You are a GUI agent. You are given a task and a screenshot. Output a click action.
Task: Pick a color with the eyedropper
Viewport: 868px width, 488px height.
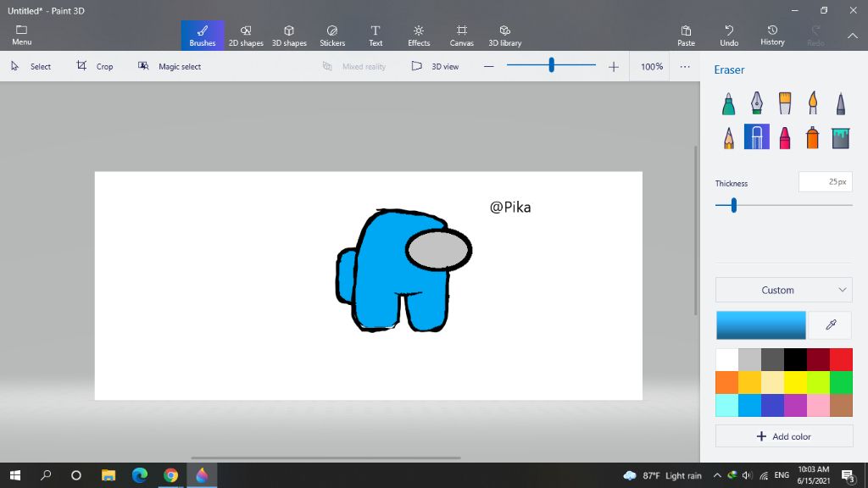tap(831, 324)
